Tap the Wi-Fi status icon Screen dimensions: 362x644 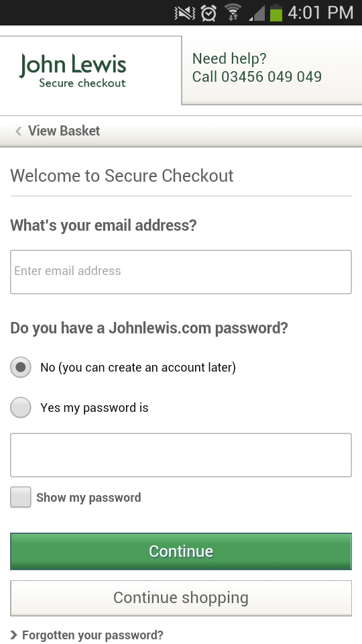[x=233, y=13]
